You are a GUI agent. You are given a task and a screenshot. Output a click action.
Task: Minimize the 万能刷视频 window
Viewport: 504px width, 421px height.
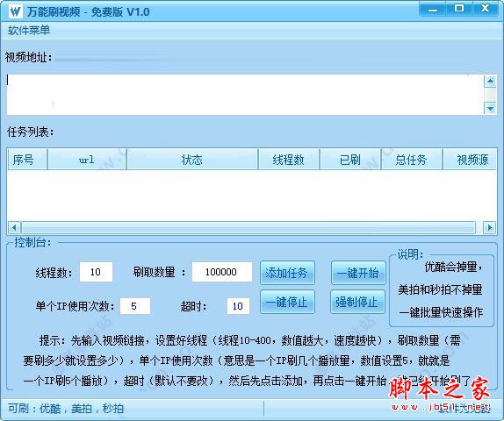[x=433, y=10]
